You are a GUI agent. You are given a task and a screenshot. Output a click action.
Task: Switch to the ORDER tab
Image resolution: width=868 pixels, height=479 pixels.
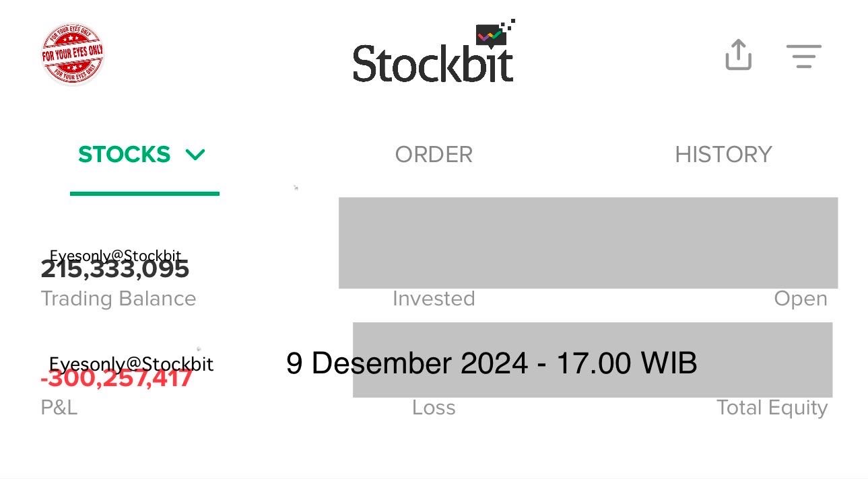tap(434, 155)
